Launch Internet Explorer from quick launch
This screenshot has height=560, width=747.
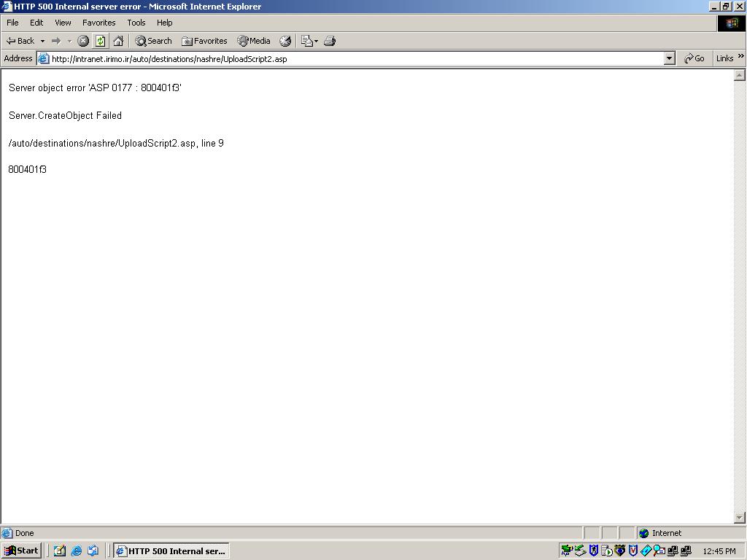76,551
